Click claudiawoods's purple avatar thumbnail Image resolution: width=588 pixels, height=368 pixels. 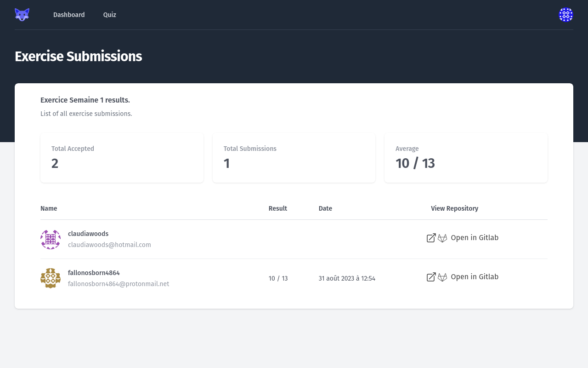[x=51, y=239]
